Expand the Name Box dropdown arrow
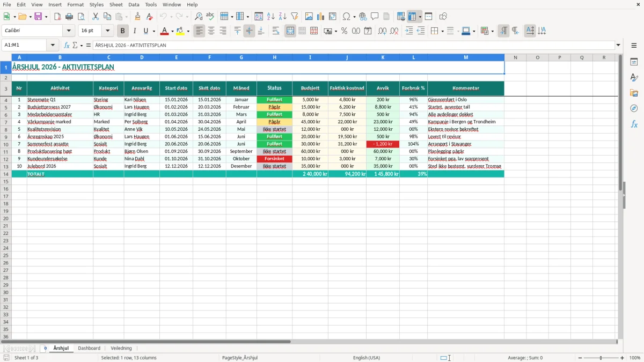The height and width of the screenshot is (362, 644). click(53, 45)
